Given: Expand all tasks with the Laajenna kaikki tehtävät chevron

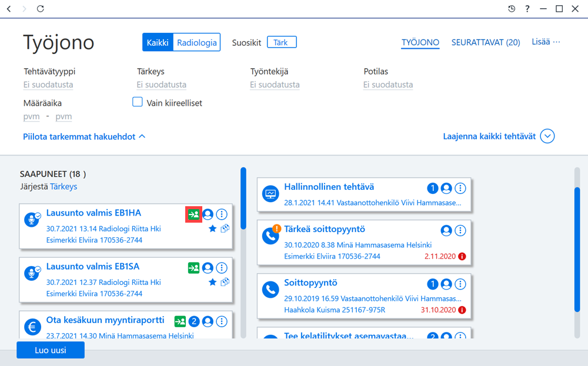Looking at the screenshot, I should (x=547, y=136).
